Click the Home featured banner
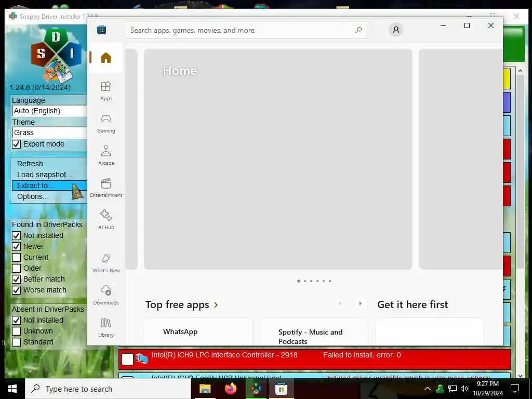Viewport: 532px width, 399px height. [278, 159]
